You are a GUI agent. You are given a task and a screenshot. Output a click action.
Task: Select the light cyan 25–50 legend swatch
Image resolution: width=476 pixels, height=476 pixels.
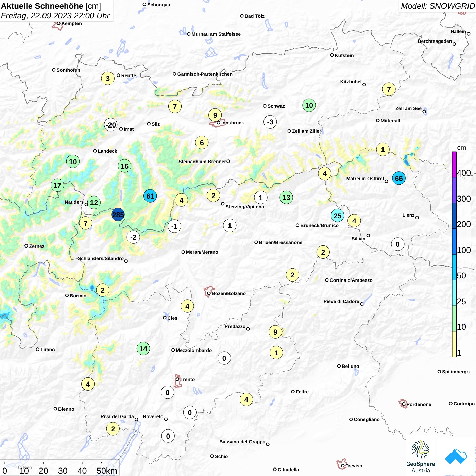coord(454,293)
